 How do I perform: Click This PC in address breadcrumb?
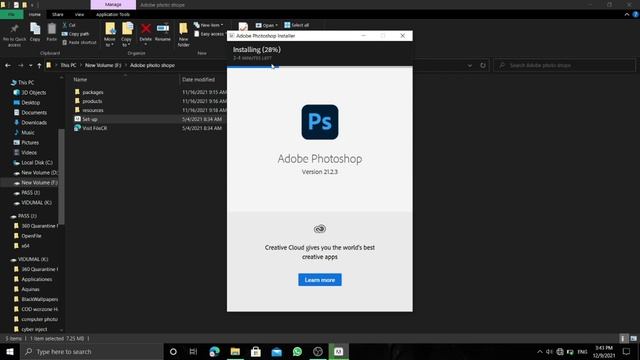click(68, 65)
